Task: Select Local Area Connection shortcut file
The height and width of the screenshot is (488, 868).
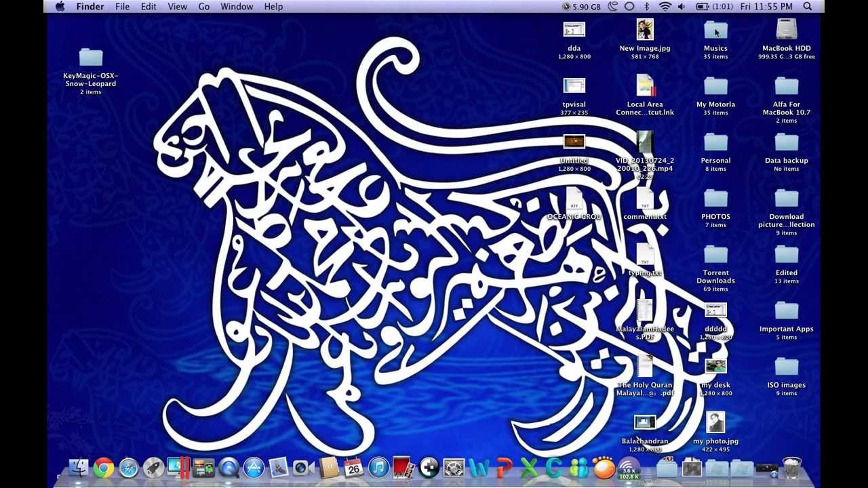Action: pos(645,86)
